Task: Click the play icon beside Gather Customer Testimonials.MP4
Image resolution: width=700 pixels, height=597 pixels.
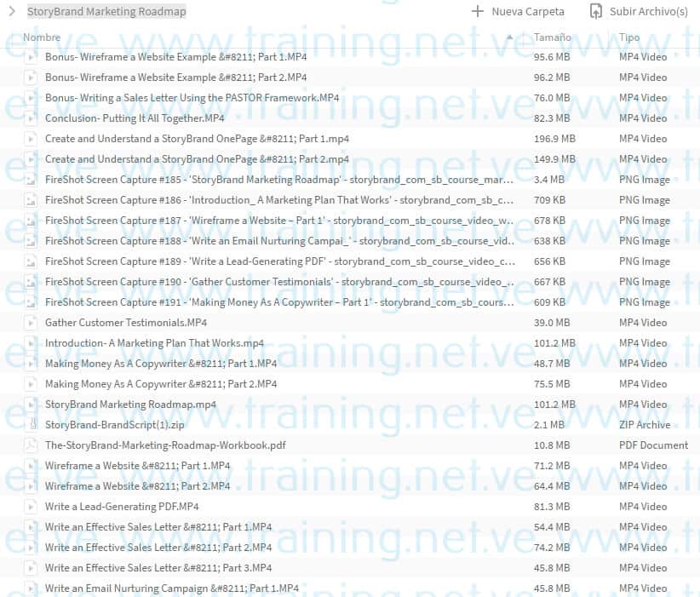Action: pos(32,322)
